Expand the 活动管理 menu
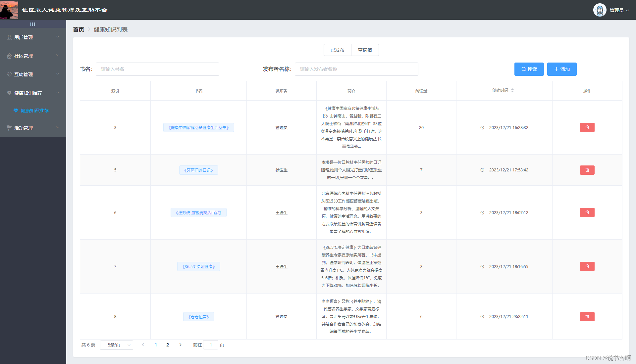The height and width of the screenshot is (364, 636). (x=33, y=128)
